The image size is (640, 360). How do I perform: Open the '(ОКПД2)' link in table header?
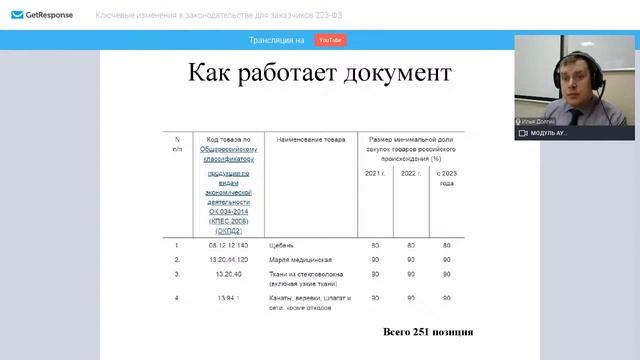pyautogui.click(x=229, y=231)
